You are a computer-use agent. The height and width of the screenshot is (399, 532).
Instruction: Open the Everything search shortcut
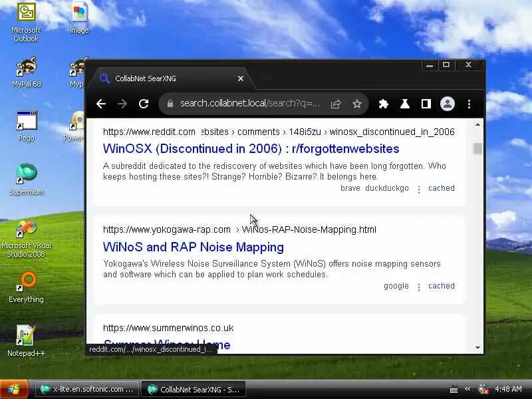click(x=26, y=287)
